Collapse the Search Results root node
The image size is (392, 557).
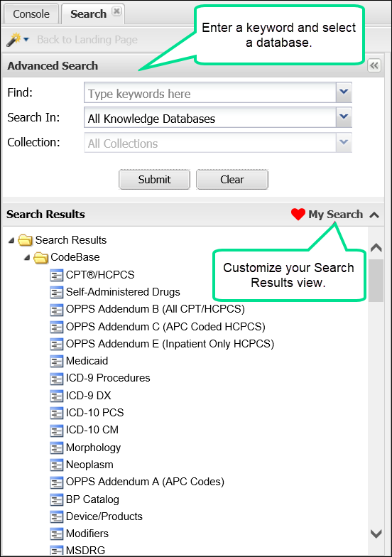(x=11, y=240)
